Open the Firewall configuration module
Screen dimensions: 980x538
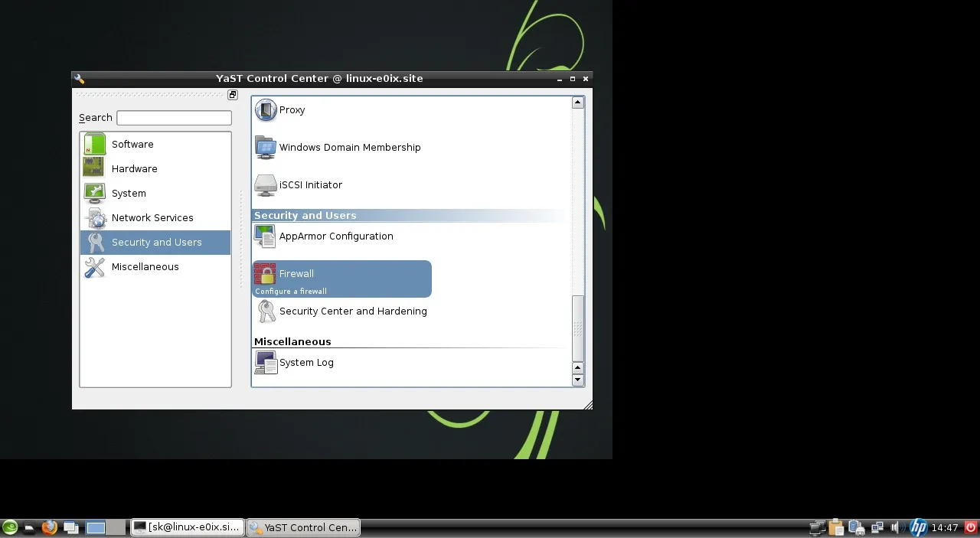[x=296, y=274]
